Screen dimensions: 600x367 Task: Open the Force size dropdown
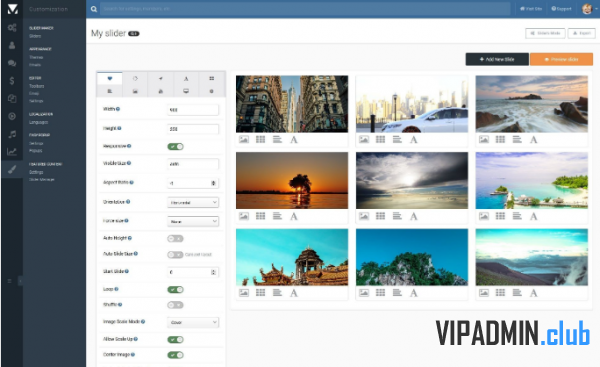point(193,221)
